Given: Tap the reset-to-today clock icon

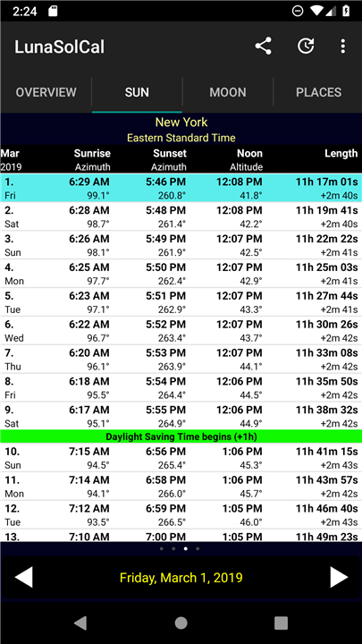Looking at the screenshot, I should tap(306, 46).
